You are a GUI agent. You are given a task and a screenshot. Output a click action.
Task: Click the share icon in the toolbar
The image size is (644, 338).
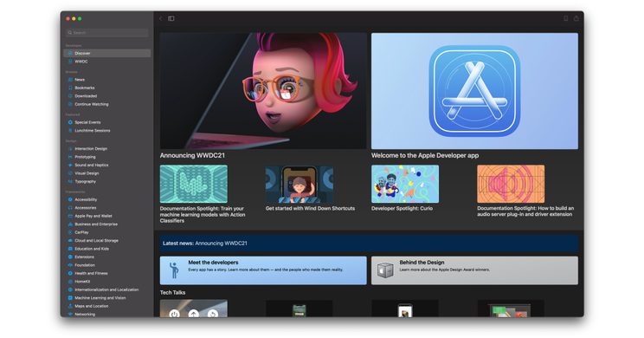(576, 18)
